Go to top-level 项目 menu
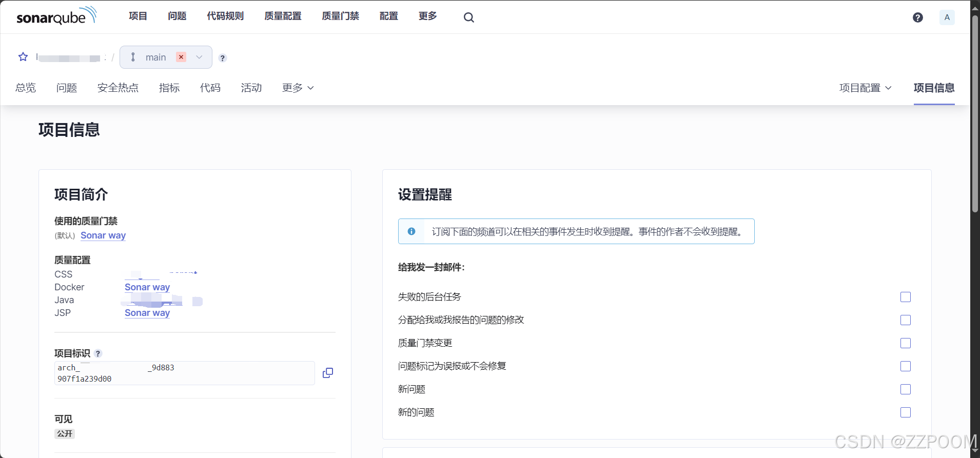 click(138, 16)
